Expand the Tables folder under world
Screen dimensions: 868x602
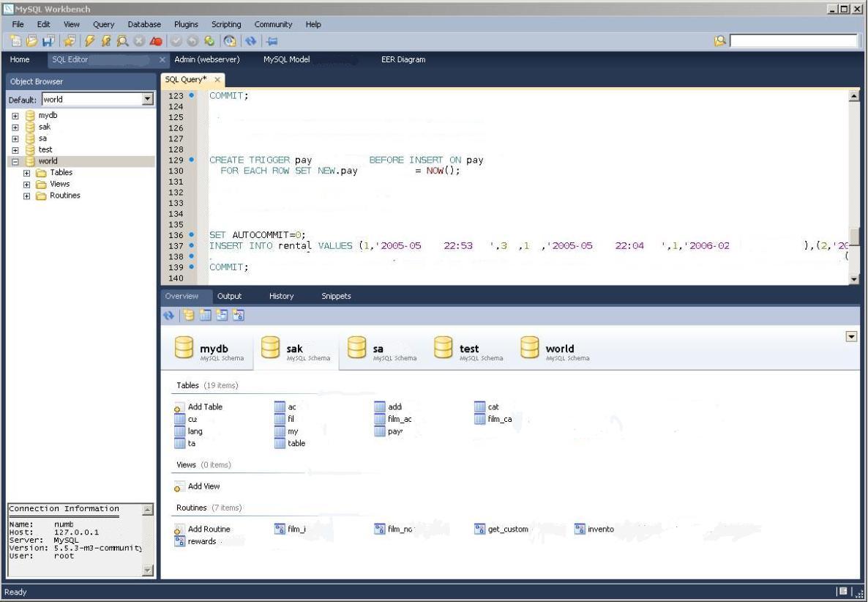click(x=26, y=174)
